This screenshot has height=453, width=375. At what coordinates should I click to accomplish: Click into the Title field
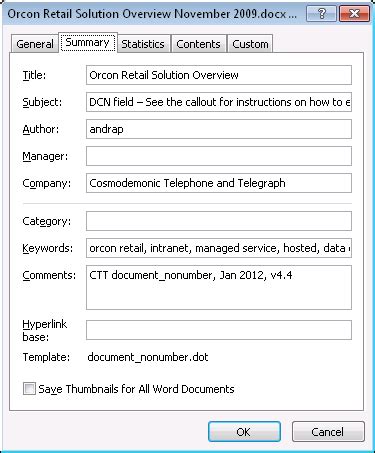(219, 75)
